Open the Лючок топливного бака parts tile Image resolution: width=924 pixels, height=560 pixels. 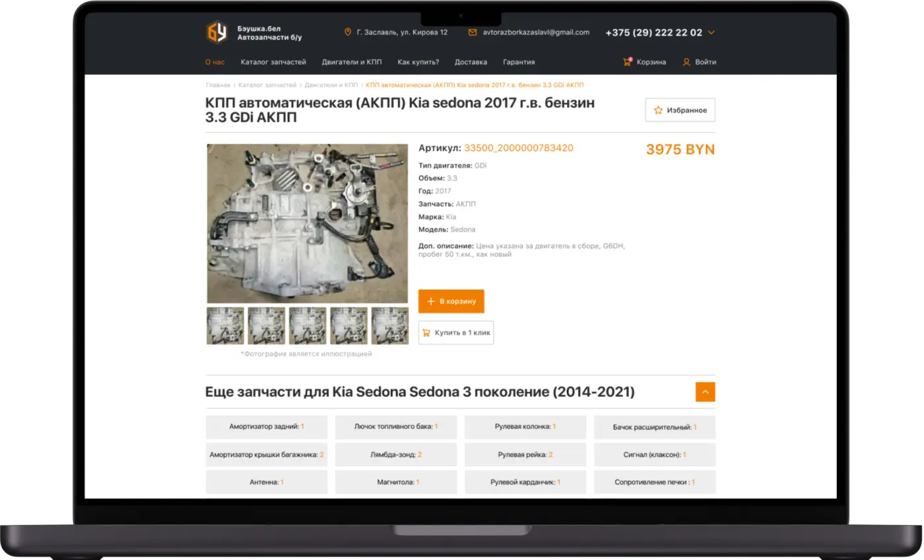[x=396, y=427]
